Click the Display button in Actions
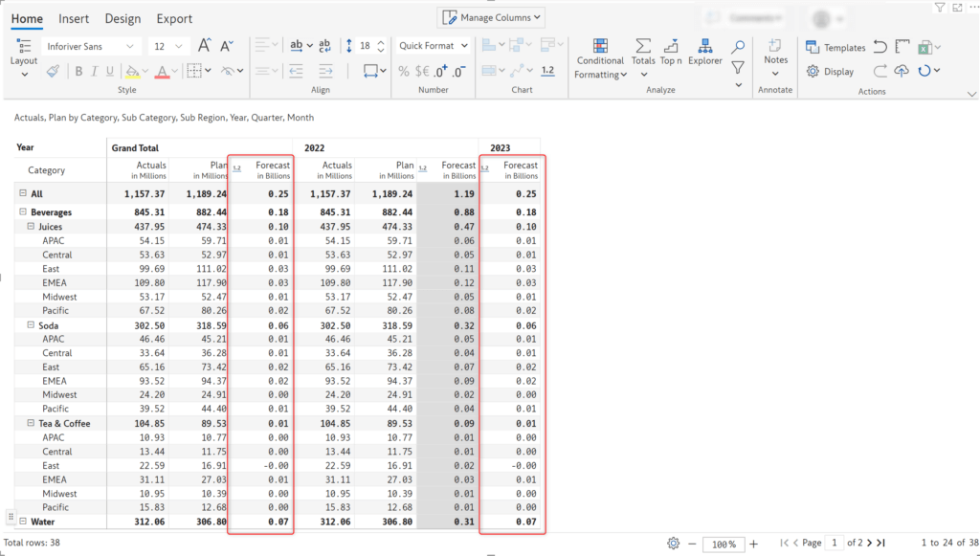This screenshot has width=980, height=556. pos(831,71)
